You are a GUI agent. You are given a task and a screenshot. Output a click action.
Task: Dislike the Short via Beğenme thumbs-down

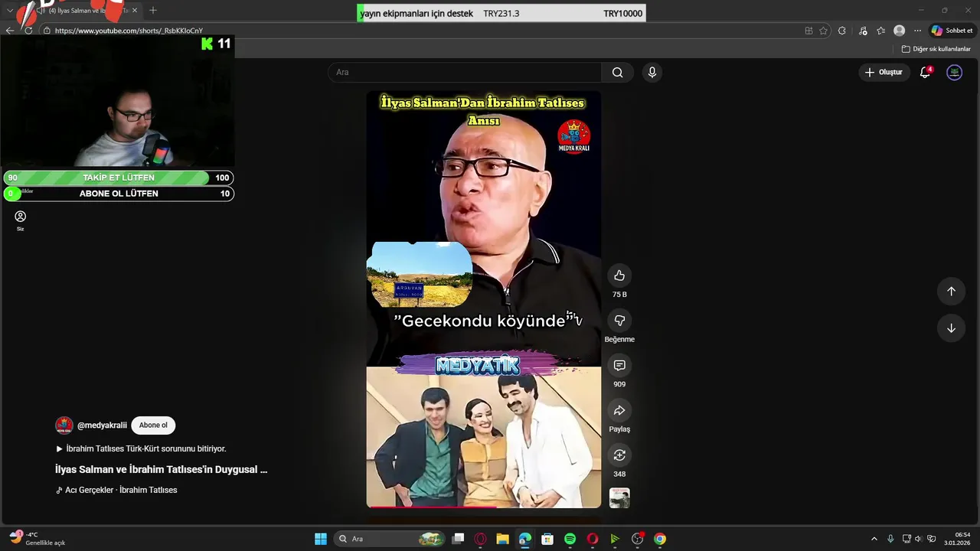[619, 321]
